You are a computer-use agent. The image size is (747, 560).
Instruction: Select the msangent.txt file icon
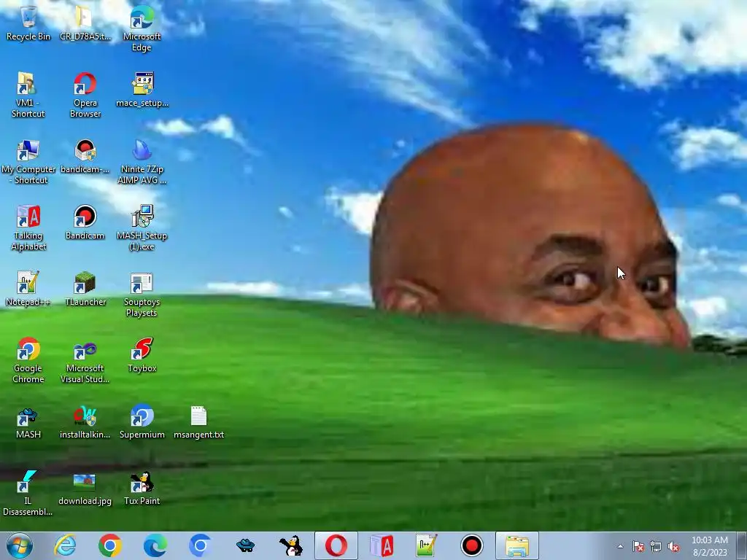click(198, 421)
